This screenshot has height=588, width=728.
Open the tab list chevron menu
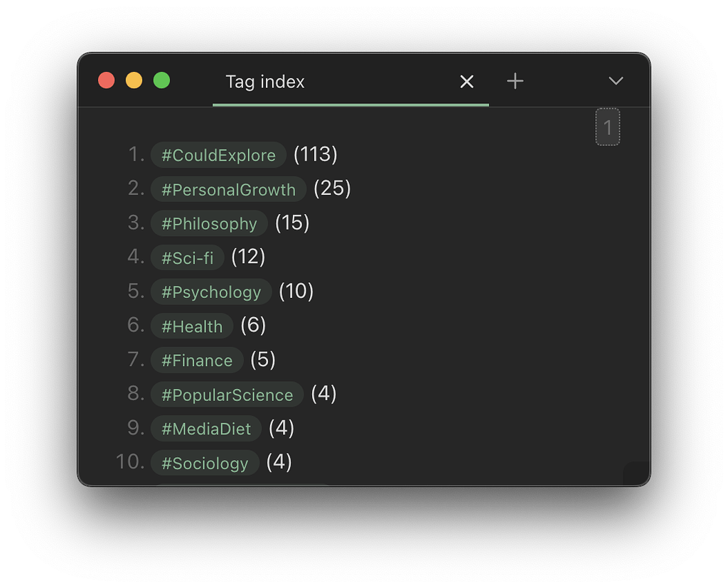(x=616, y=81)
